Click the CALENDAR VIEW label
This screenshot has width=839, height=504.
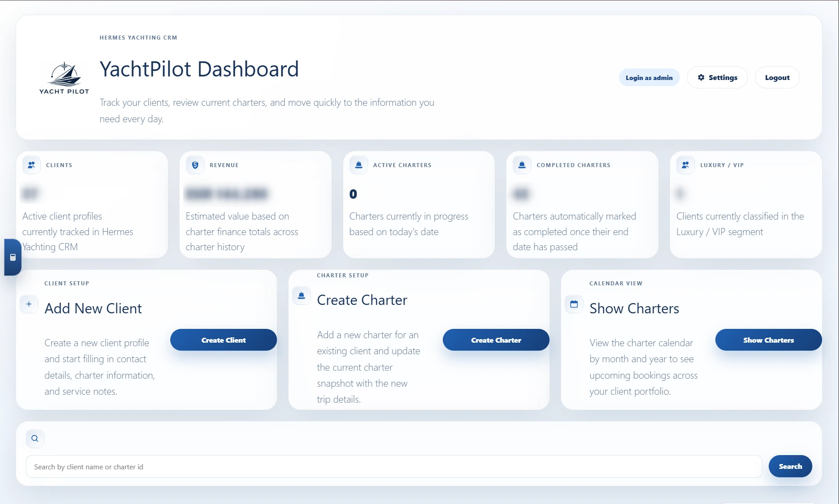tap(616, 284)
